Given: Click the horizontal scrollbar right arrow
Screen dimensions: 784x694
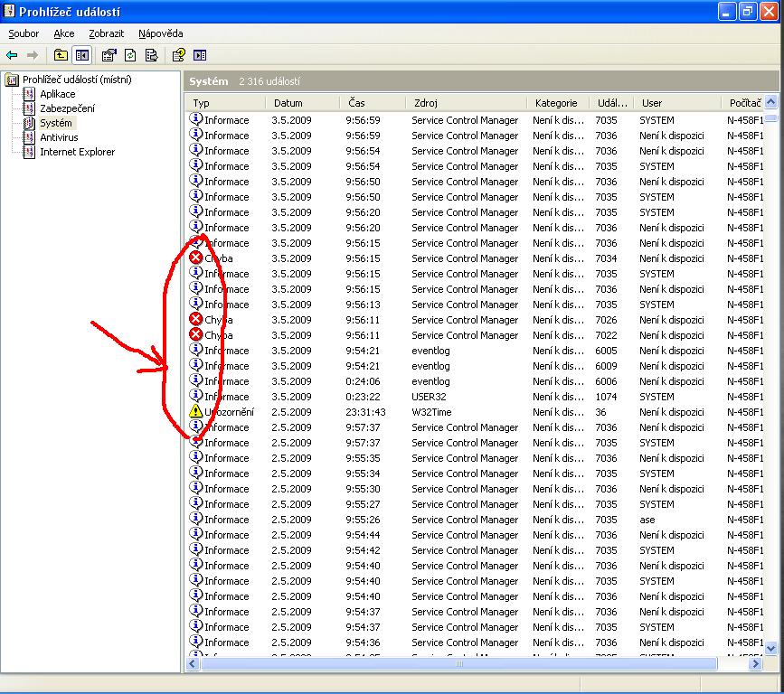Looking at the screenshot, I should tap(755, 664).
